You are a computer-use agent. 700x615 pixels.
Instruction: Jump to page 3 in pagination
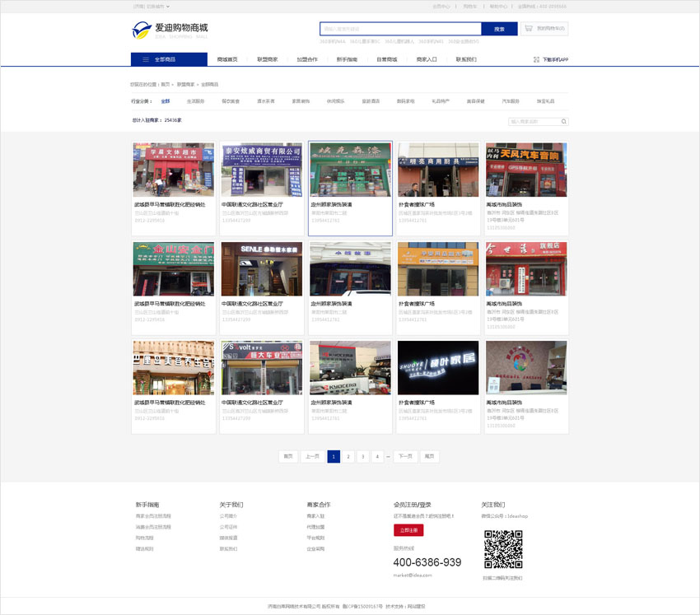pyautogui.click(x=362, y=456)
